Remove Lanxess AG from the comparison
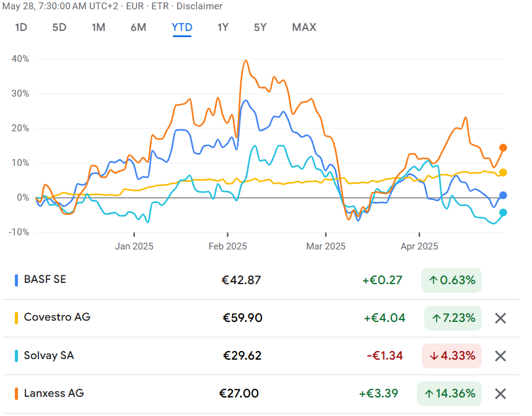 [500, 394]
